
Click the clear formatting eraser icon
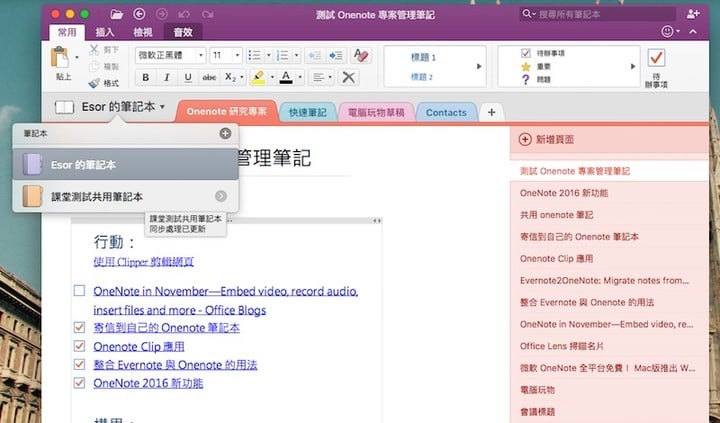point(361,55)
